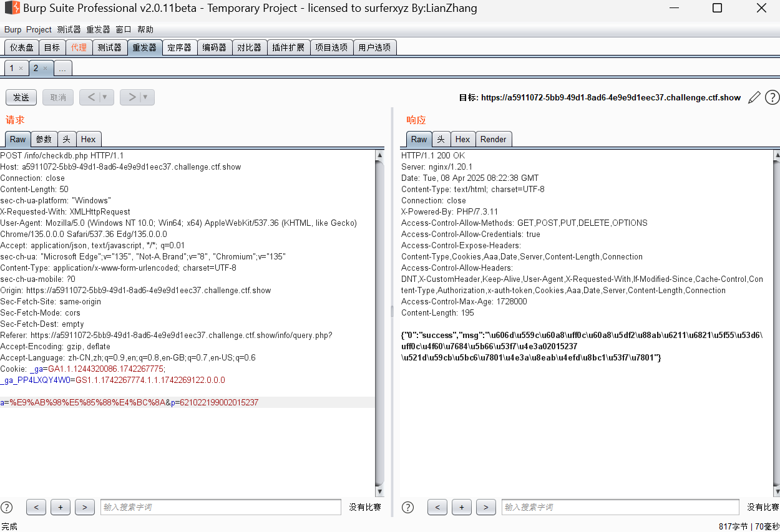Switch to the 项目选项 tab
780x532 pixels.
[331, 47]
